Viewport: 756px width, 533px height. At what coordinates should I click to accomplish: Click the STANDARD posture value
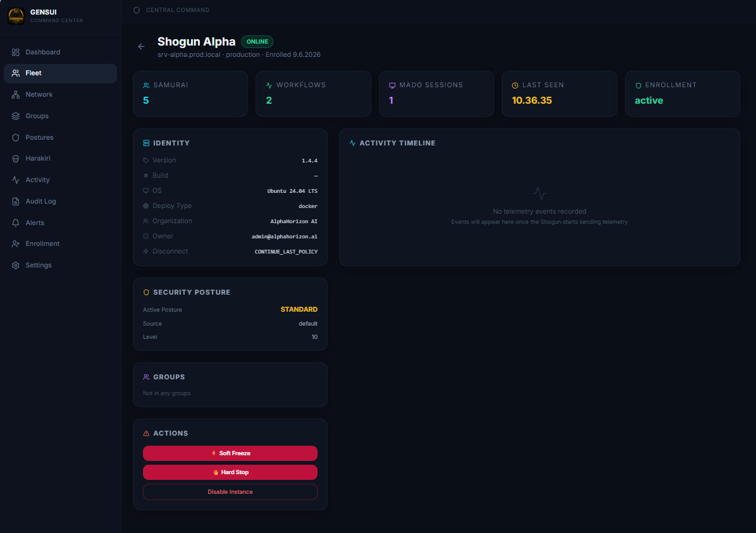pos(299,309)
